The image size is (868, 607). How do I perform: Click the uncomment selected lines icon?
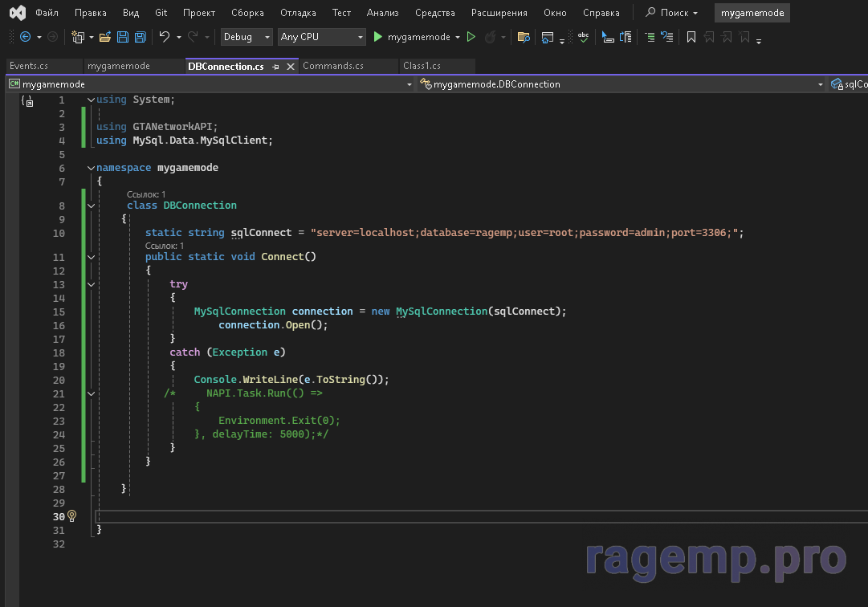(667, 37)
